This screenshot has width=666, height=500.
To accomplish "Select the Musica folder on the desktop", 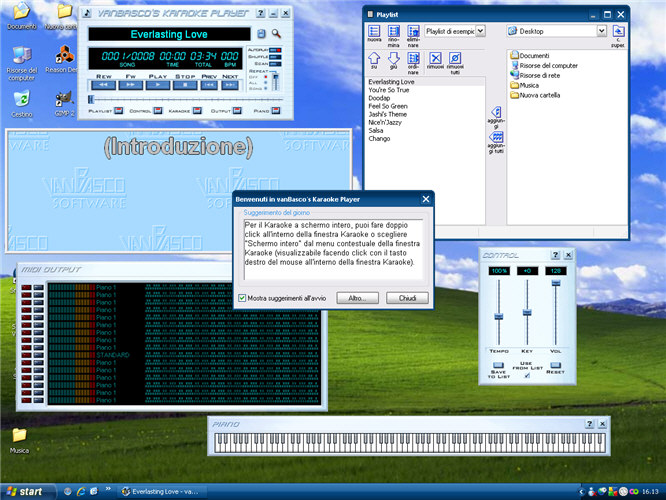I will pyautogui.click(x=19, y=441).
